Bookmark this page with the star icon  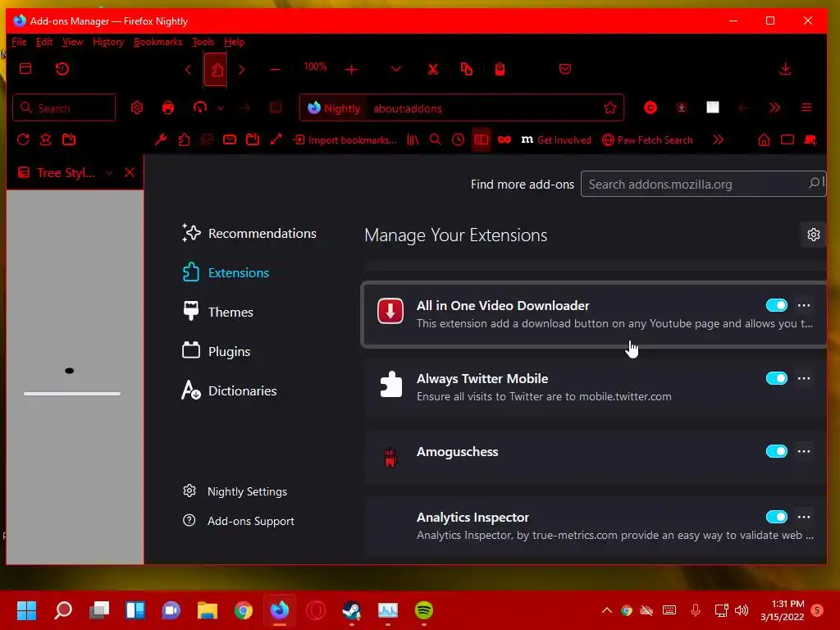[610, 108]
